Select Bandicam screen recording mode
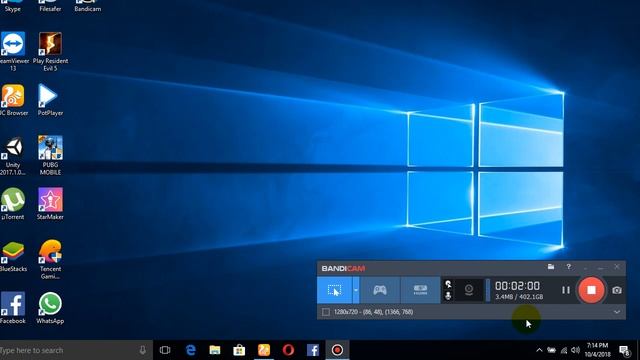This screenshot has height=360, width=640. point(334,290)
